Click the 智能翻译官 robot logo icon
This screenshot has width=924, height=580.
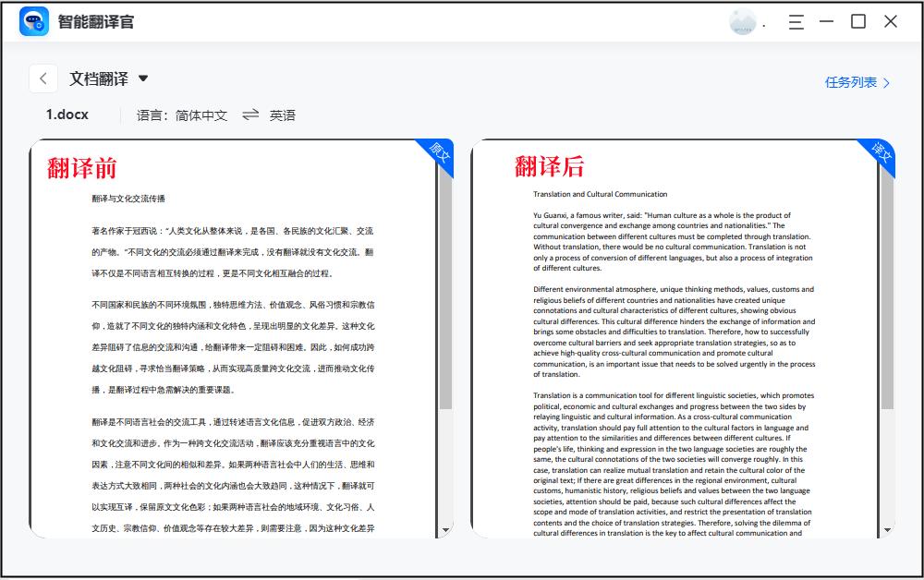34,20
